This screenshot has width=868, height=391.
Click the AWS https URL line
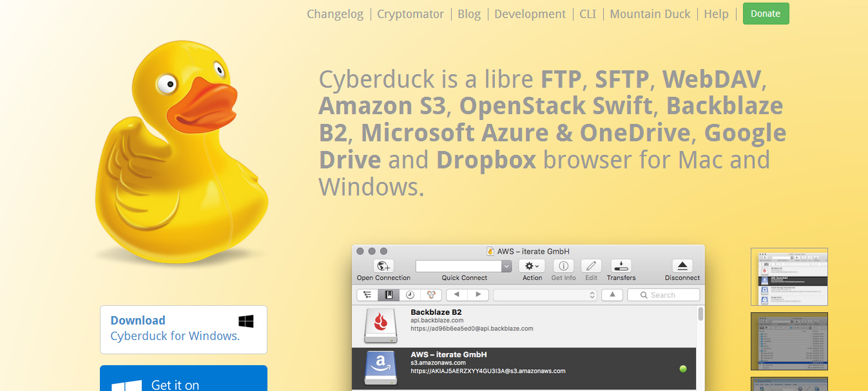488,371
